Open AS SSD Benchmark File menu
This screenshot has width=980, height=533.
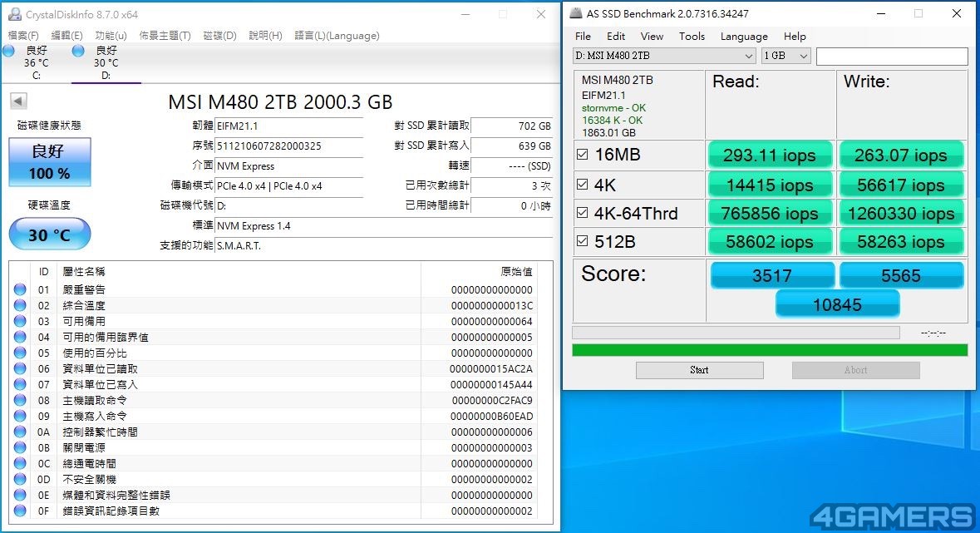point(584,37)
